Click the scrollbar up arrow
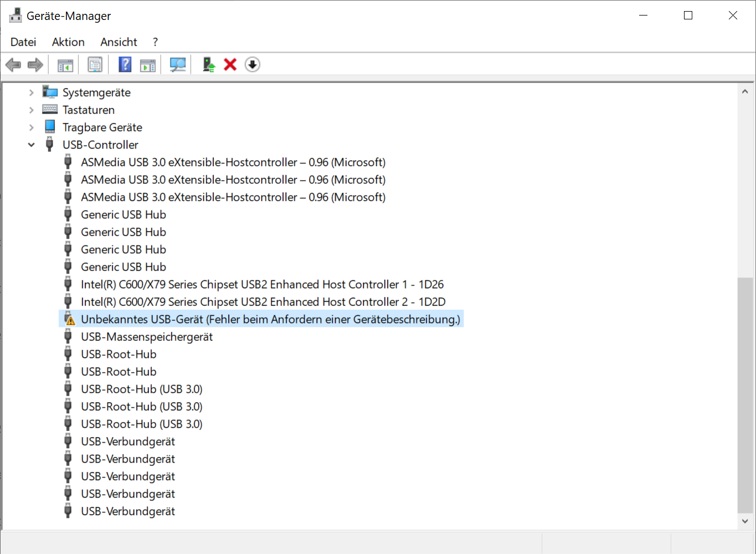Screen dimensions: 756x554 pos(745,92)
